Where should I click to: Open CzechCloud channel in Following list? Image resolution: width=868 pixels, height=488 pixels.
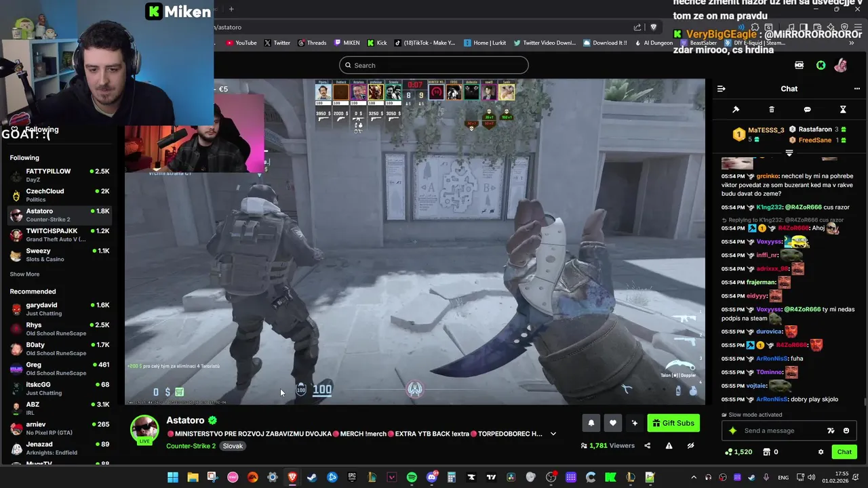click(60, 195)
